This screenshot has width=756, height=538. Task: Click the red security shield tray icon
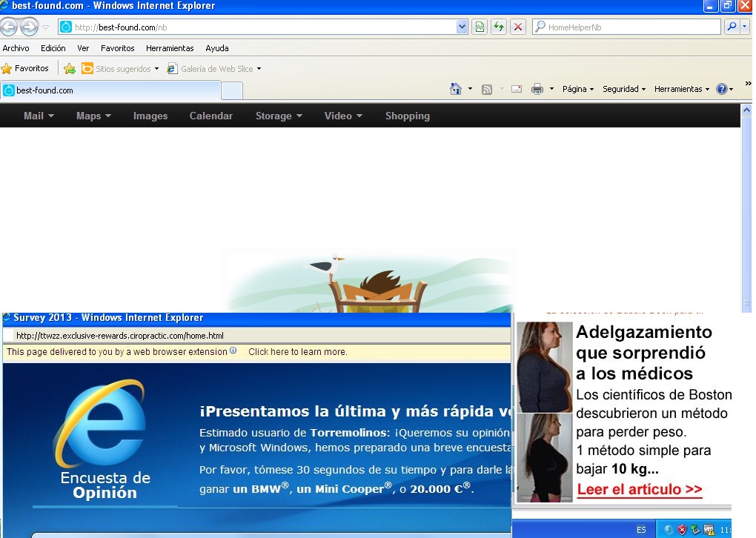(x=682, y=530)
